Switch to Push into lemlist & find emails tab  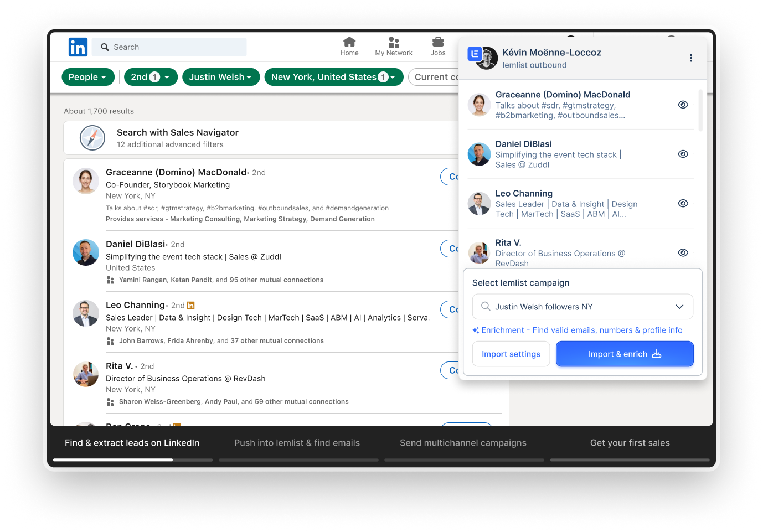coord(297,443)
